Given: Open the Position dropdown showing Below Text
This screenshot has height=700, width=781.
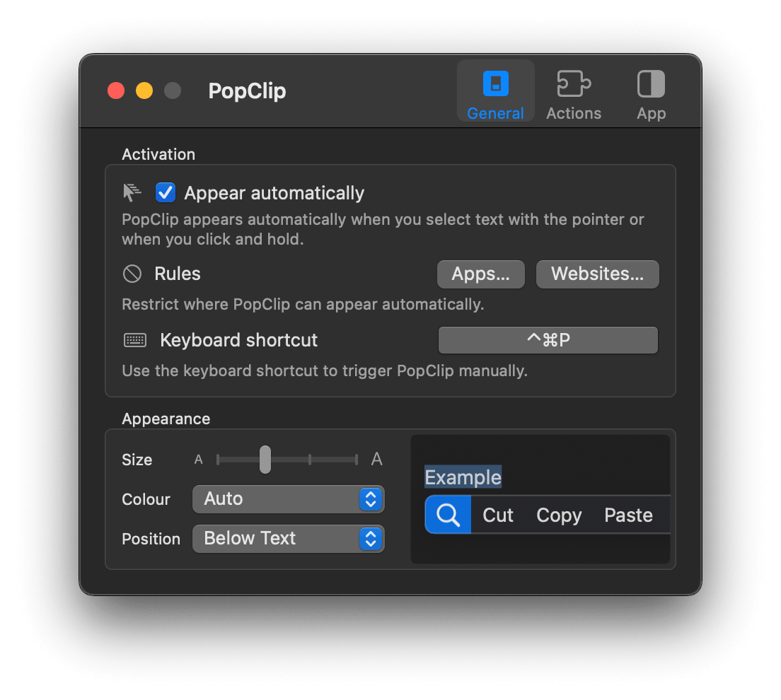Looking at the screenshot, I should pos(288,539).
